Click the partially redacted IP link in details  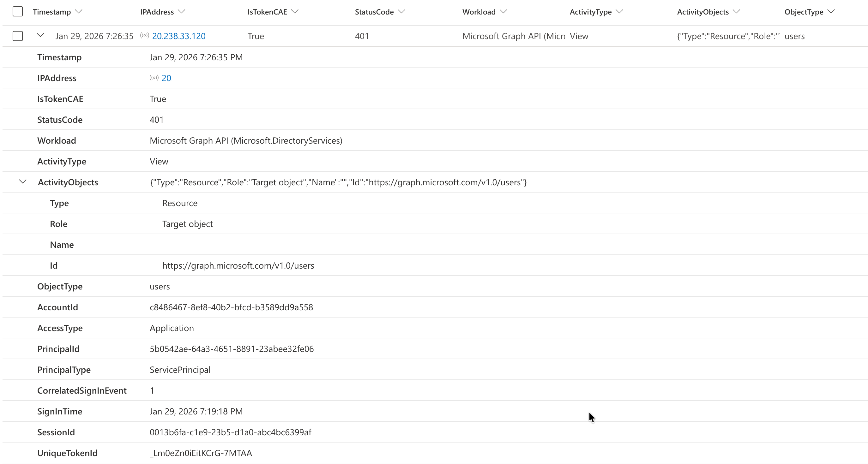coord(166,78)
